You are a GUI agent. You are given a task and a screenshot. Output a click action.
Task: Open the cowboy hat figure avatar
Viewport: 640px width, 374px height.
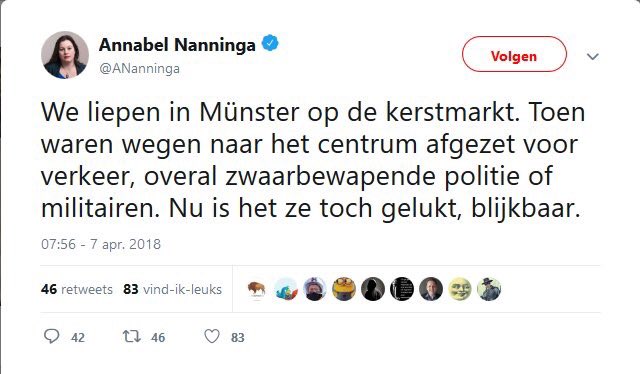(x=489, y=289)
